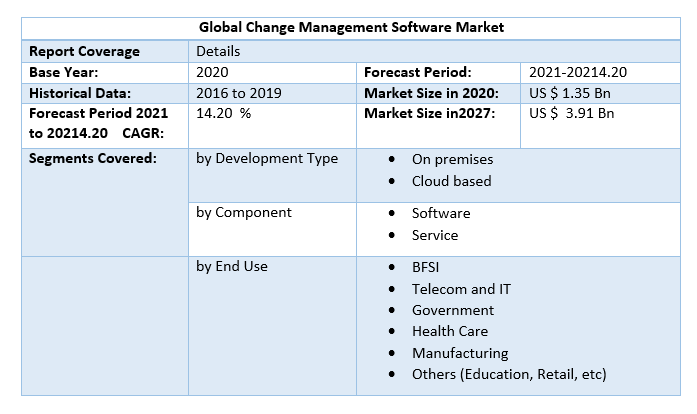
Task: Select the Report Coverage header cell
Action: (x=84, y=51)
